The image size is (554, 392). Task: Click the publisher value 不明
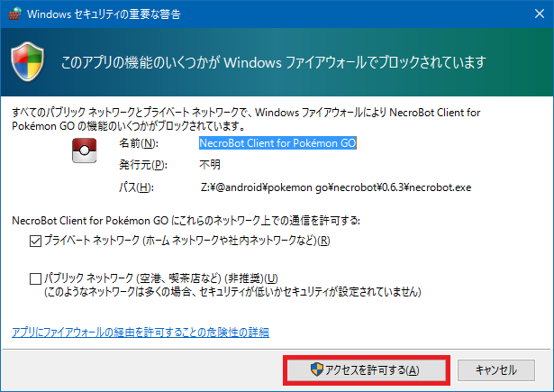pyautogui.click(x=210, y=165)
